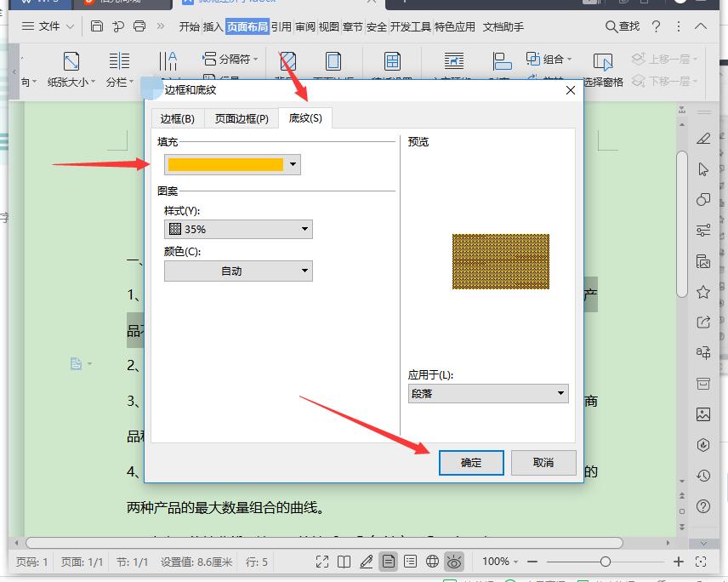
Task: Open the 纸张大小 paper size tool
Action: [71, 70]
